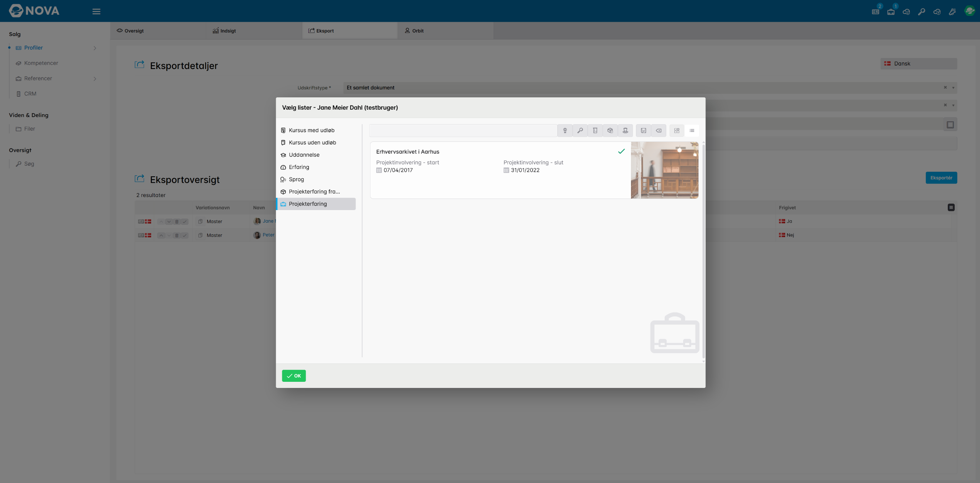Screen dimensions: 980x483
Task: Open the Oversigt tab
Action: pyautogui.click(x=158, y=31)
